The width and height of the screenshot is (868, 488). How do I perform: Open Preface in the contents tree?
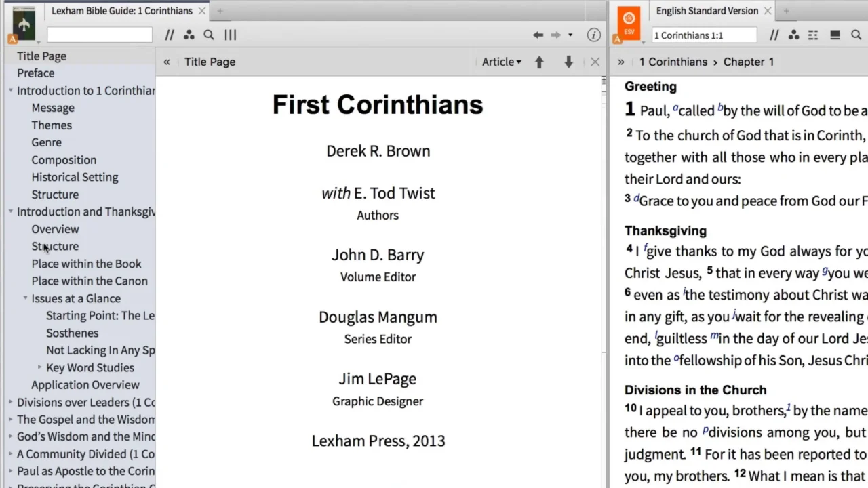pos(35,73)
